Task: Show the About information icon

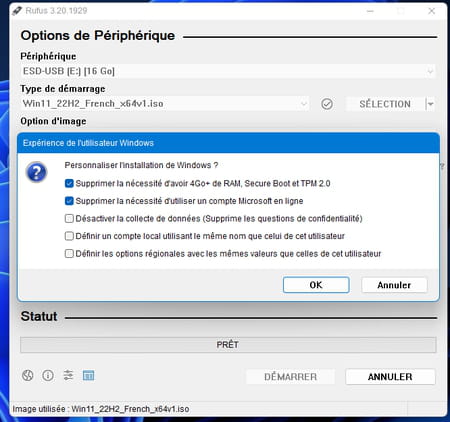Action: click(x=48, y=375)
